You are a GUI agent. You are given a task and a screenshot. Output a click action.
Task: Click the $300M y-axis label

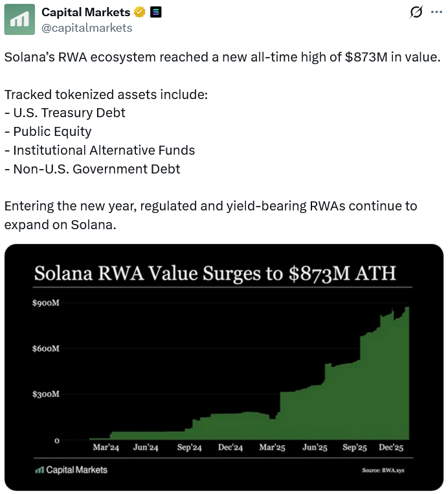coord(46,394)
